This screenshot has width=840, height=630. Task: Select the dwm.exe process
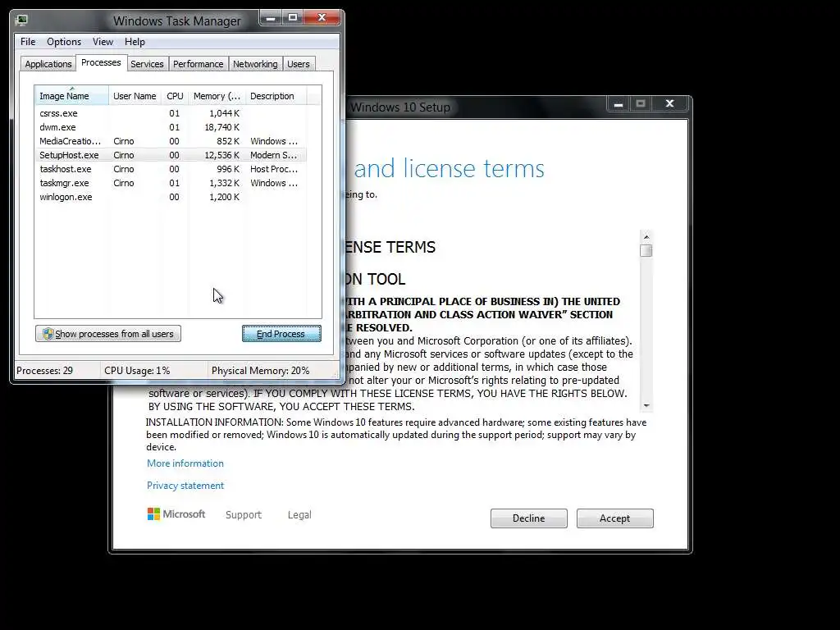(171, 127)
